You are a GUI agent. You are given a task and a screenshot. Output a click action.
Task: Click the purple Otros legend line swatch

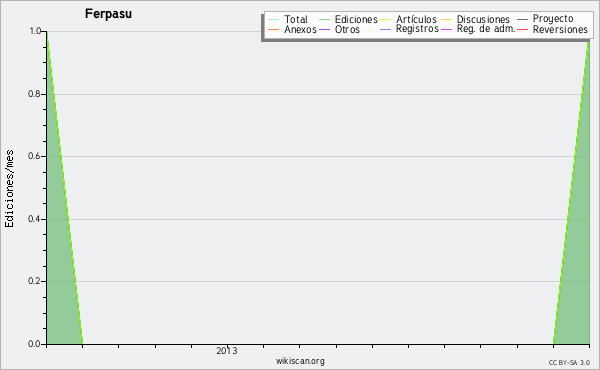(324, 29)
